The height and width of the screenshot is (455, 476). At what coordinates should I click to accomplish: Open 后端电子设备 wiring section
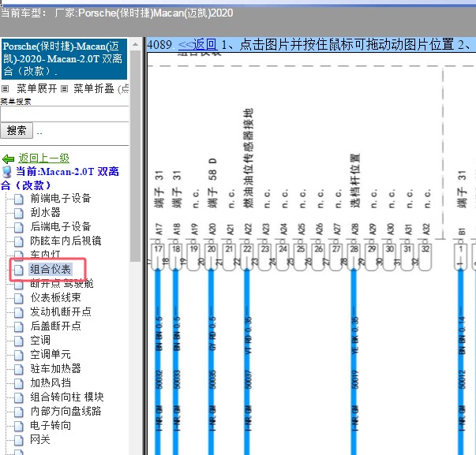[61, 226]
